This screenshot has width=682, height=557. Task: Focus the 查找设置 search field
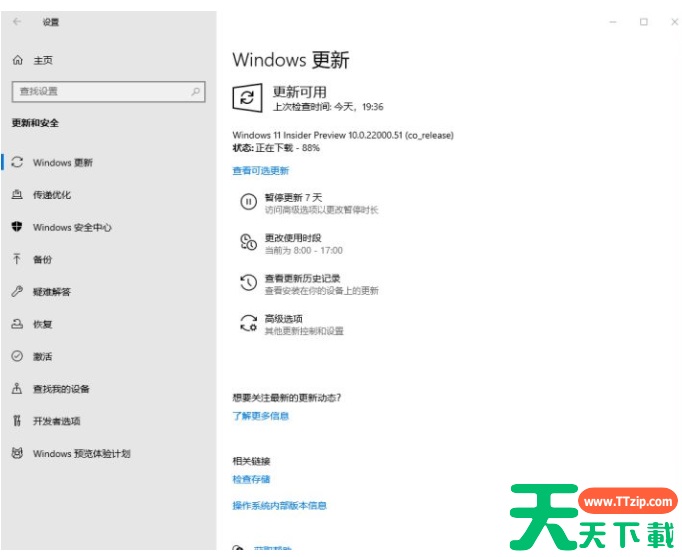(x=108, y=91)
